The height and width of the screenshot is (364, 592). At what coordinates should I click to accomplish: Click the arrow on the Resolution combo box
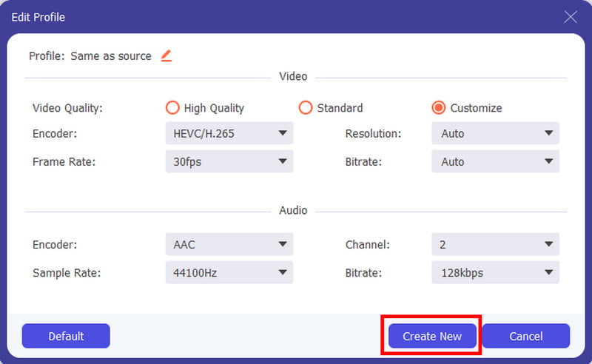click(x=549, y=133)
